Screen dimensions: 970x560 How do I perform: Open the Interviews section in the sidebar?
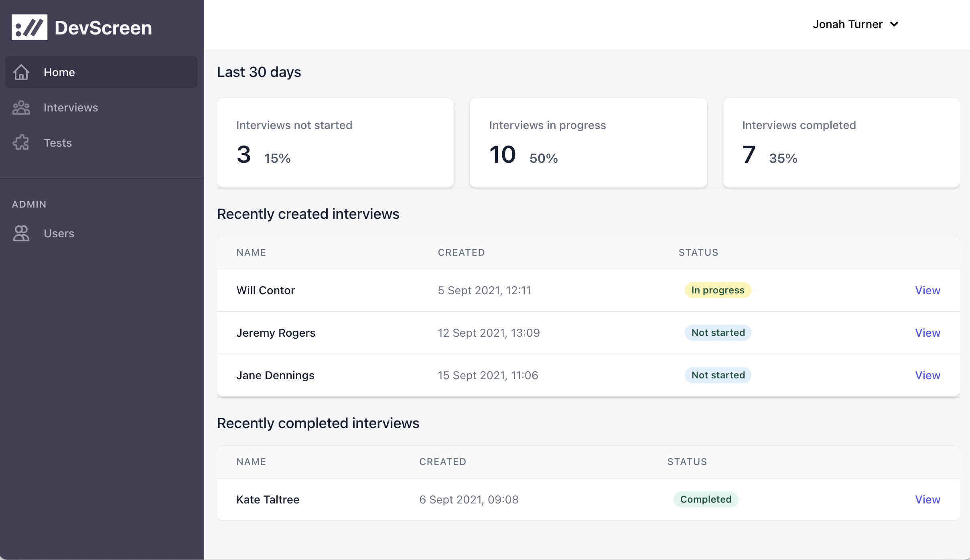pyautogui.click(x=71, y=107)
